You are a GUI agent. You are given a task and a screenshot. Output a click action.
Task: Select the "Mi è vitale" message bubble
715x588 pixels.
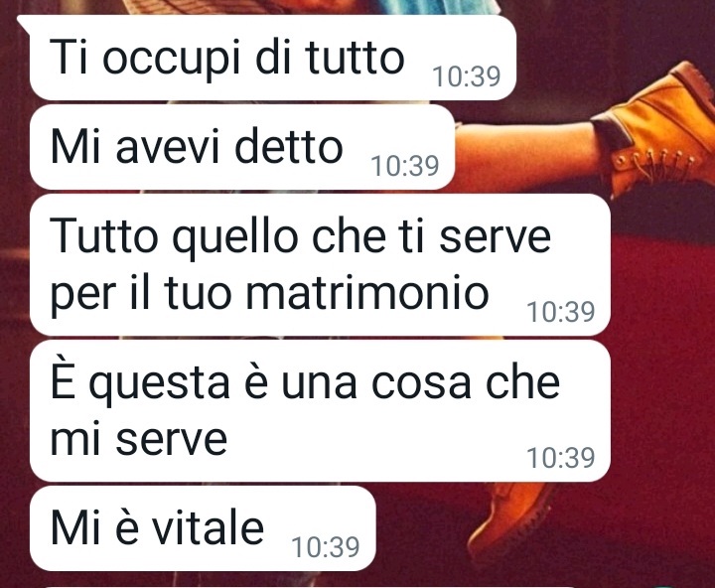click(x=203, y=528)
